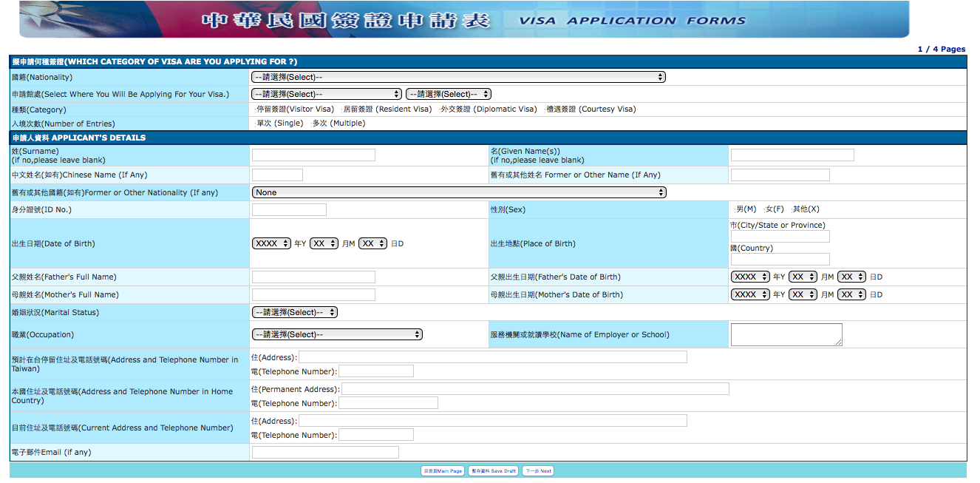The image size is (980, 483).
Task: Click the Name of Employer or School textarea
Action: tap(786, 334)
